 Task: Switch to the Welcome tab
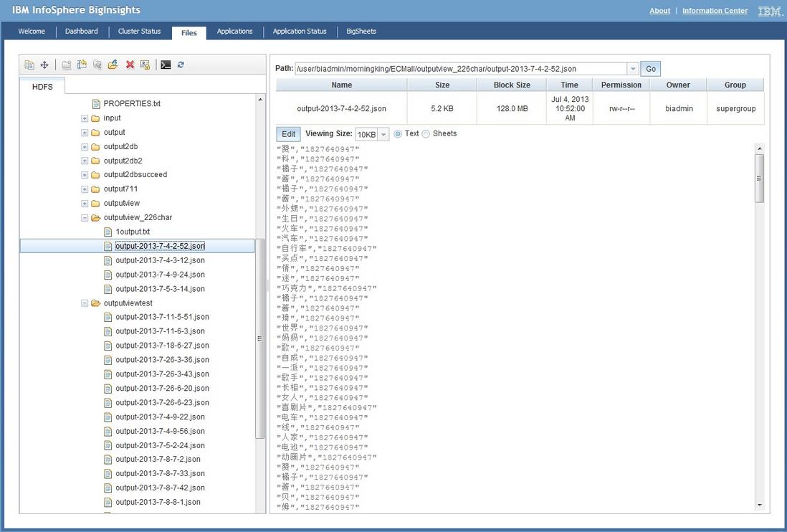(32, 31)
